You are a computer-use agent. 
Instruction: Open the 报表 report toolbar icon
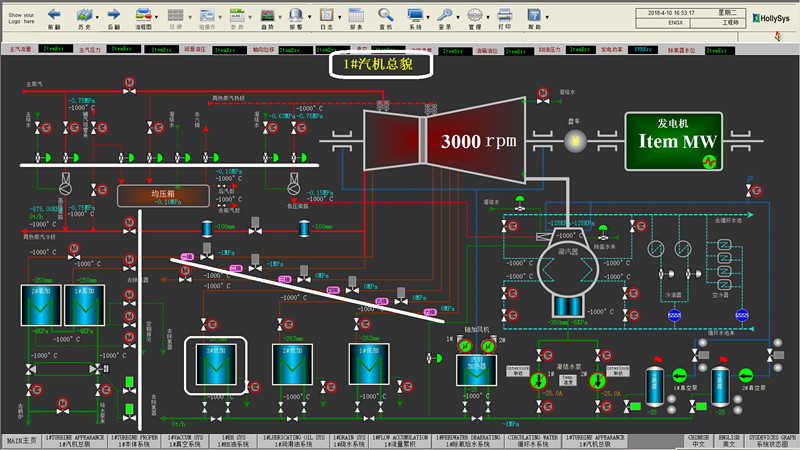(357, 15)
